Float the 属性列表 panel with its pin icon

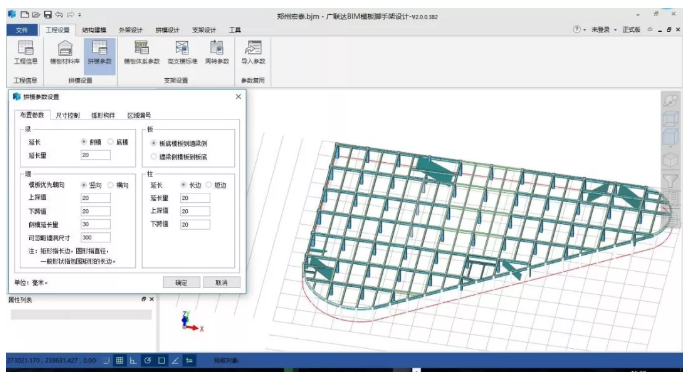point(144,299)
